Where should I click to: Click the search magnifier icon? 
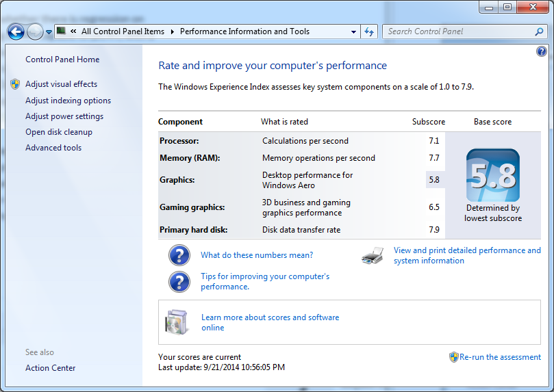[x=539, y=31]
